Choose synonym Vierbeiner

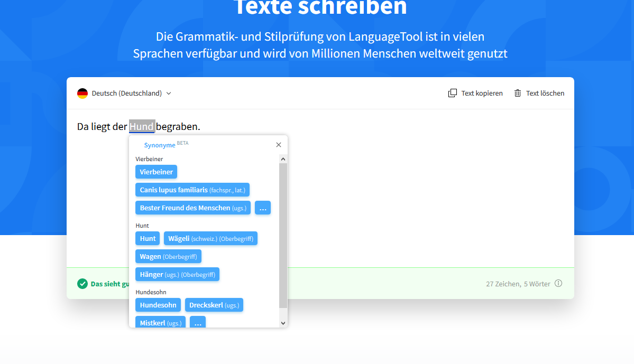point(156,172)
